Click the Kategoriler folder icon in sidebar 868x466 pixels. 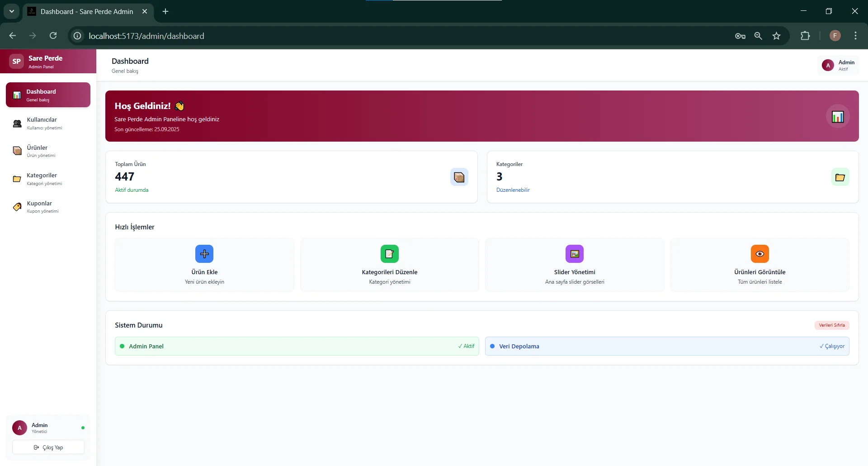[x=17, y=179]
